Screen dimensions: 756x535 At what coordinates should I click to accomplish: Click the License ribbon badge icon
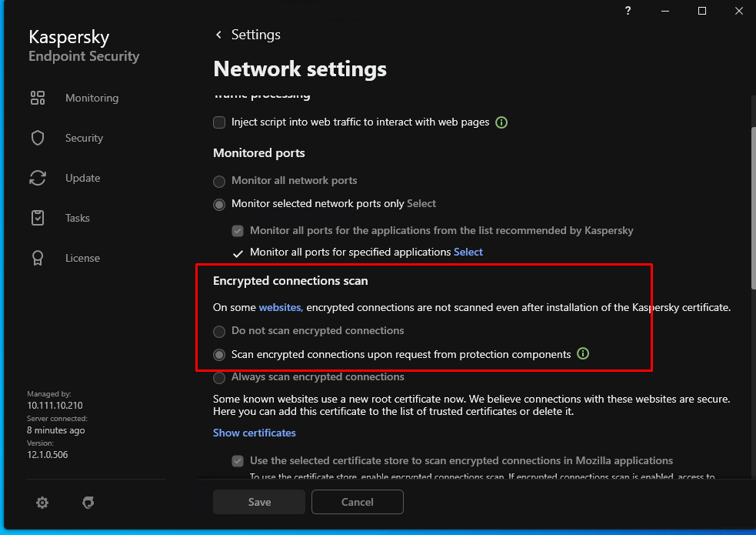tap(38, 258)
